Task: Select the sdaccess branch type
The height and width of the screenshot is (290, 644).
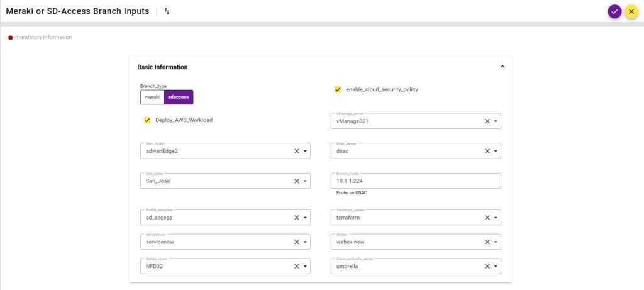Action: point(178,98)
